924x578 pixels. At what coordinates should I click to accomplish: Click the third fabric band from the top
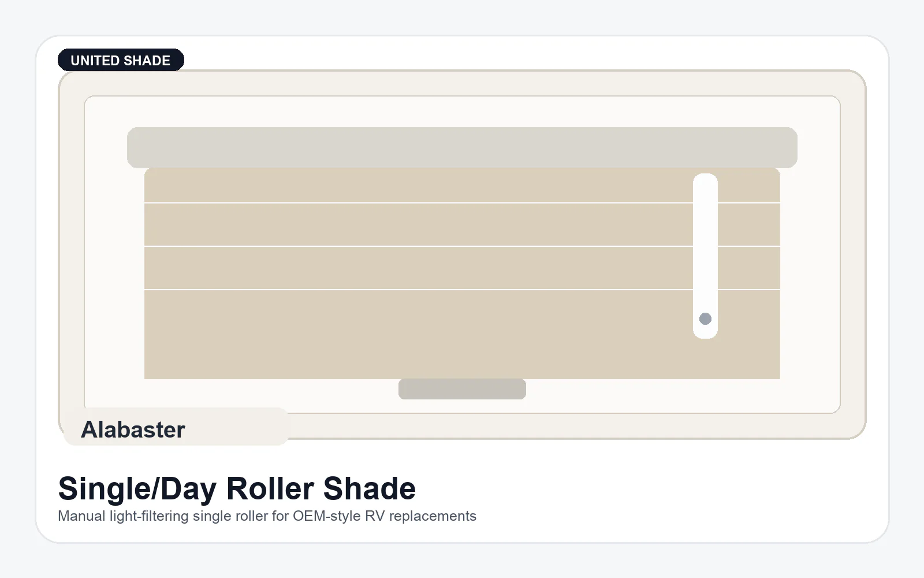404,268
